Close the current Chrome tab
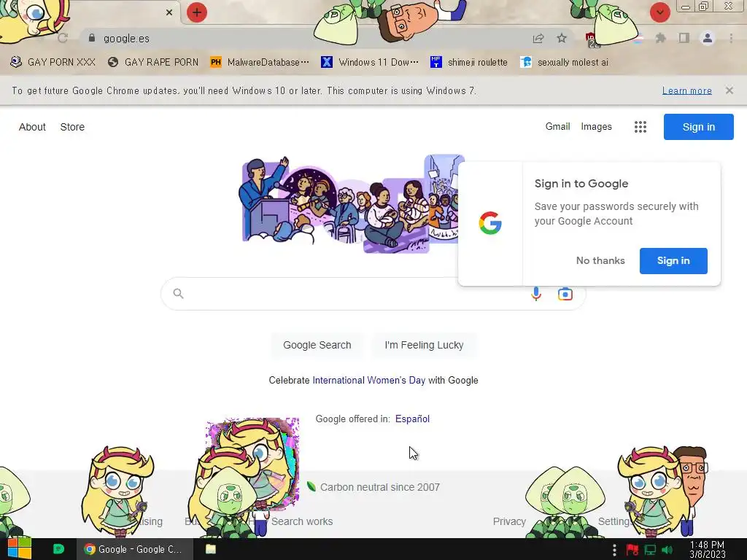 pyautogui.click(x=169, y=12)
